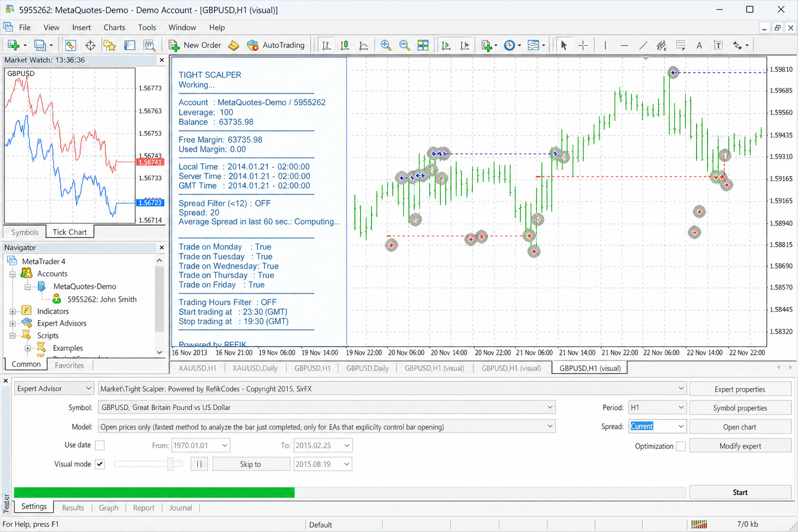This screenshot has height=532, width=798.
Task: Toggle the Strategy Tester magnifier icon
Action: [150, 45]
